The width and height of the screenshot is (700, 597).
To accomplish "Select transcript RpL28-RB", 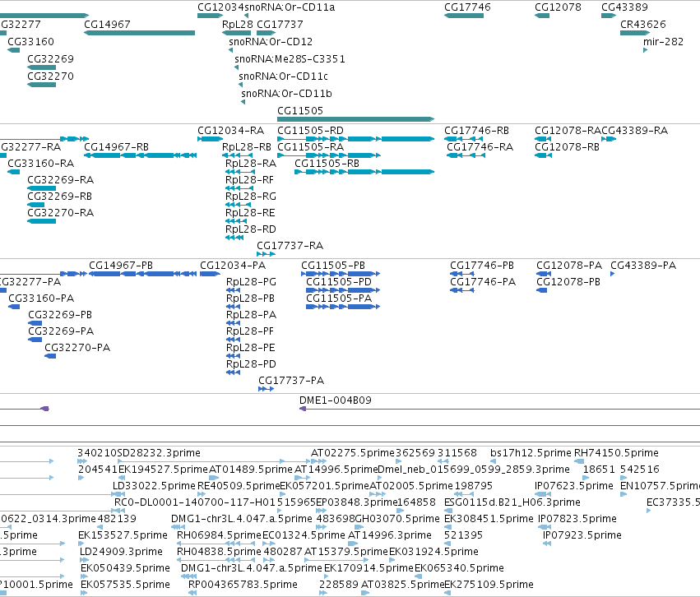I will tap(247, 147).
